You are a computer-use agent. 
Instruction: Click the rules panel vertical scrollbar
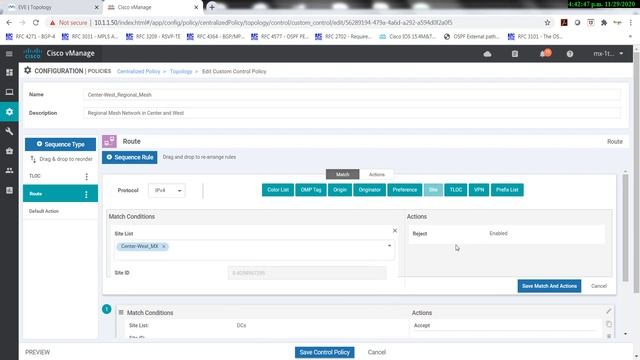[625, 227]
